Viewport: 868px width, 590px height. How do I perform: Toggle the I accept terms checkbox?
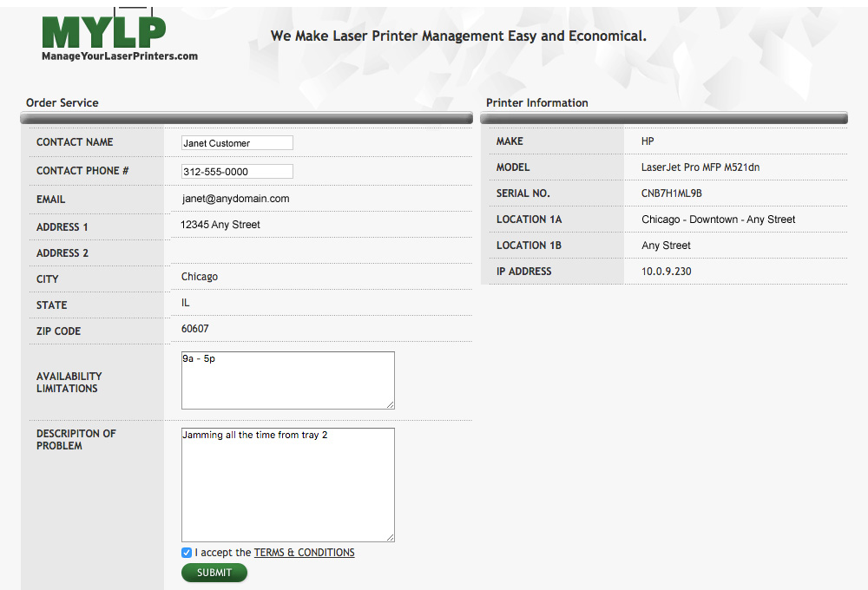(187, 553)
